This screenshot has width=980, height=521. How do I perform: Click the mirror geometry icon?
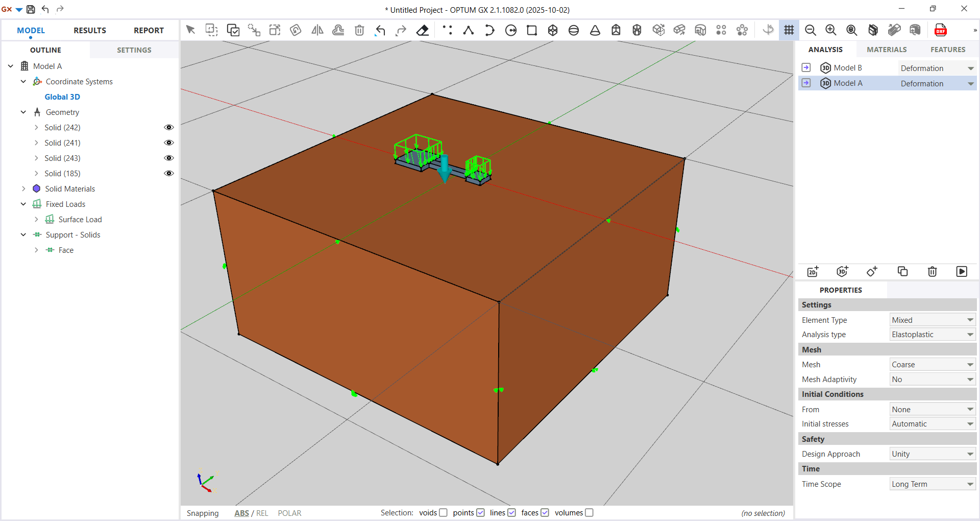(x=317, y=30)
